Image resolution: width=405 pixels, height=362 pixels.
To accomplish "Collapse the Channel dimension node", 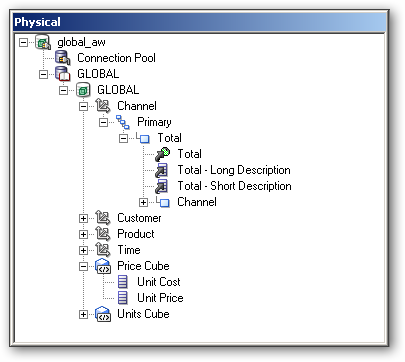I will [83, 106].
